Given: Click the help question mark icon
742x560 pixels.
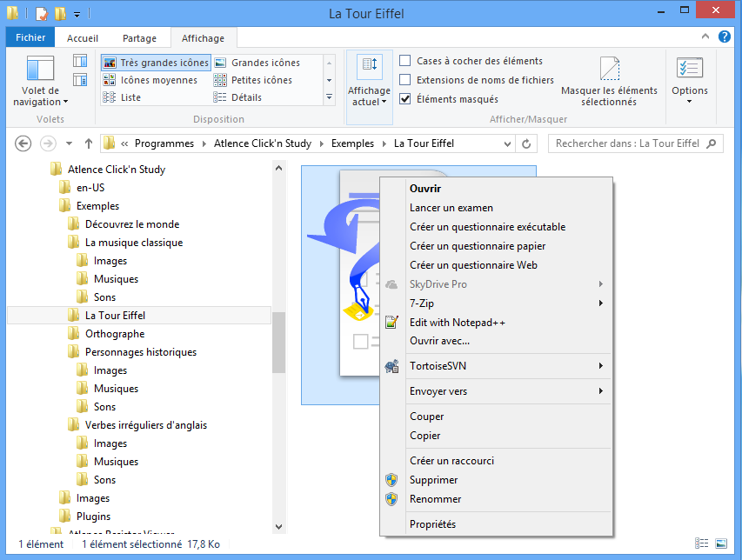Looking at the screenshot, I should 724,37.
